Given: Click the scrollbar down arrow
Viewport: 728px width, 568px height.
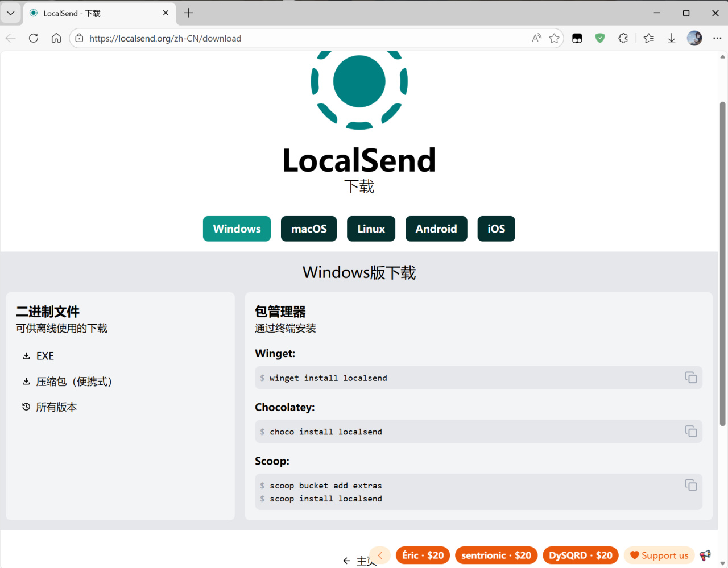Looking at the screenshot, I should coord(723,563).
